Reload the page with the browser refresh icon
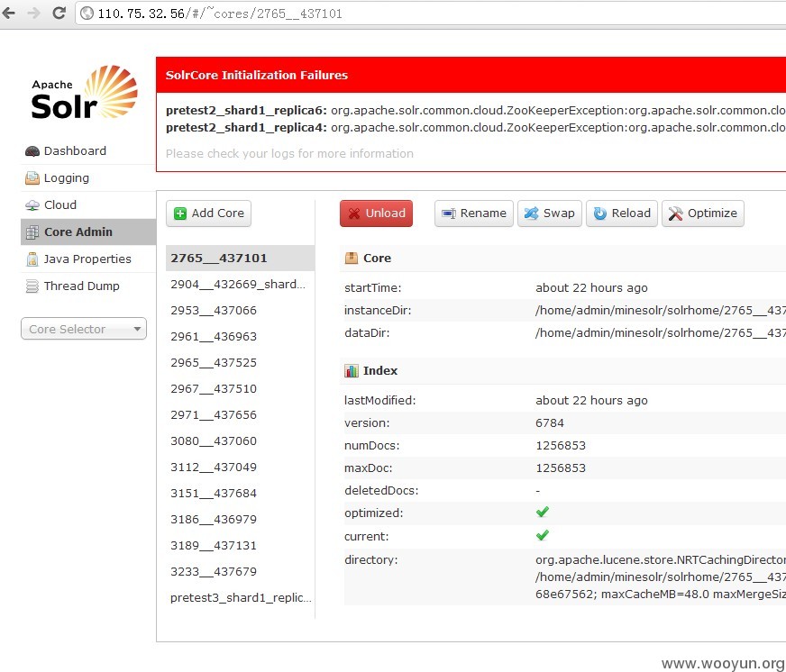Screen dimensions: 786x672 (59, 13)
